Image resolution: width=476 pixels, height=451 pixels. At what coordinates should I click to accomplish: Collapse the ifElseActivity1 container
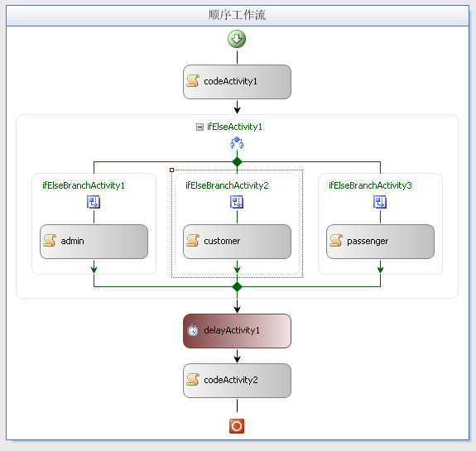pyautogui.click(x=200, y=127)
